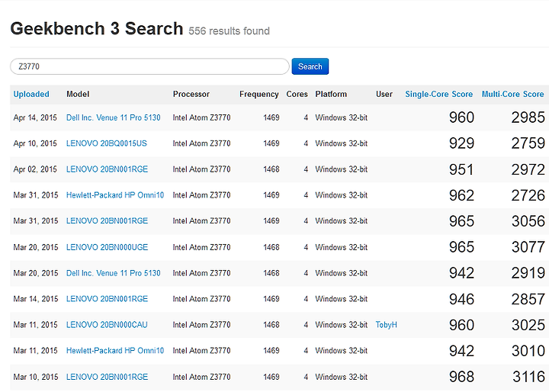549x392 pixels.
Task: Open LENOVO 20BN000UGE result link
Action: pos(107,247)
